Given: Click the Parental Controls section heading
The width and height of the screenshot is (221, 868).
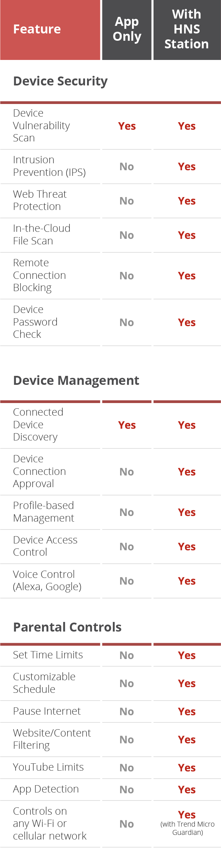Looking at the screenshot, I should (x=67, y=627).
